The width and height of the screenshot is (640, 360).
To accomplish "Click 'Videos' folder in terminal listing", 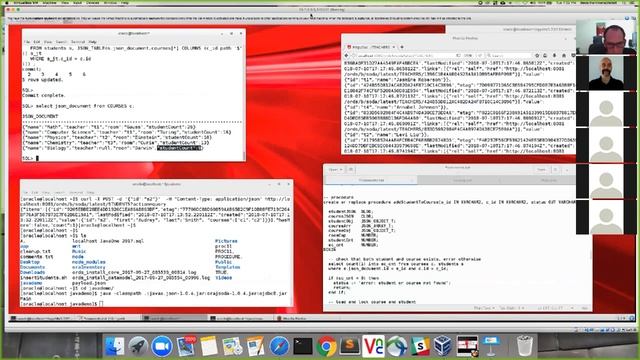I will (x=223, y=278).
